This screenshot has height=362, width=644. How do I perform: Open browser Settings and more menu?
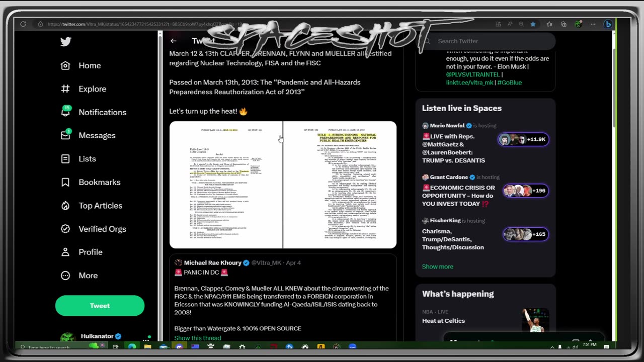593,24
